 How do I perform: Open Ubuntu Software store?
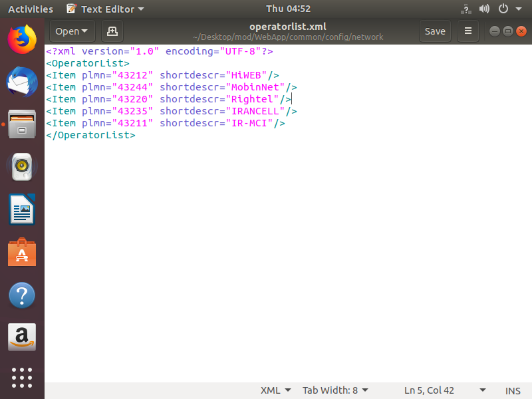pos(22,252)
